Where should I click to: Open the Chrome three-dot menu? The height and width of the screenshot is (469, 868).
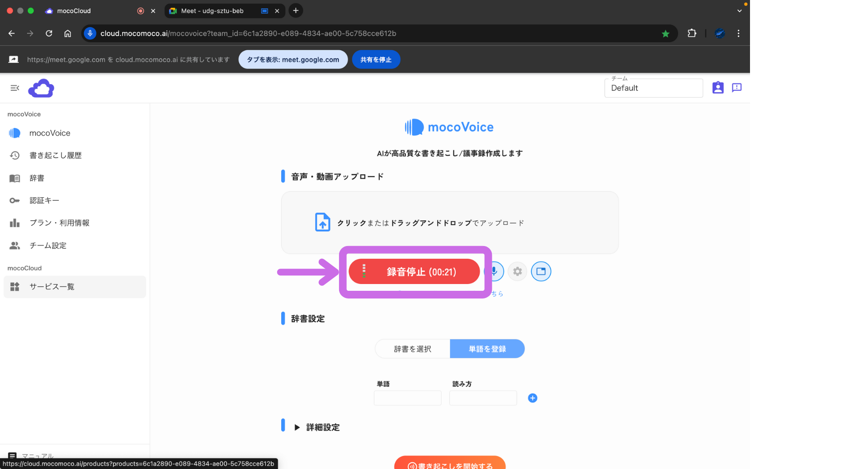(x=739, y=33)
